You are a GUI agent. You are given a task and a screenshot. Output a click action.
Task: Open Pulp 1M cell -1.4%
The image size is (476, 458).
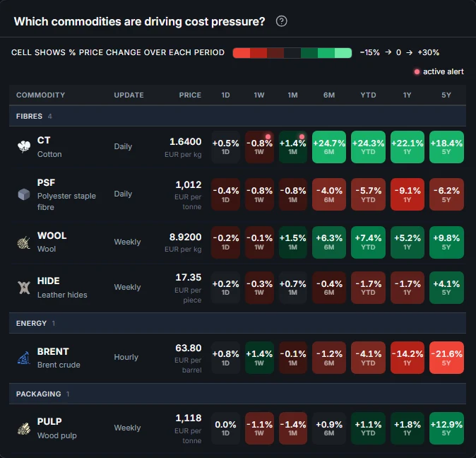tap(293, 428)
